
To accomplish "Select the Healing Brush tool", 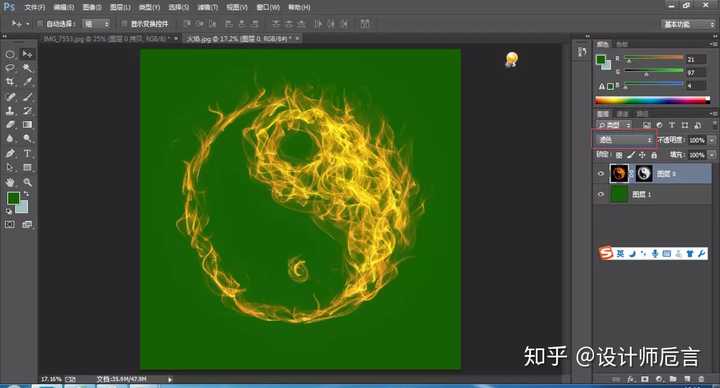I will click(x=10, y=97).
